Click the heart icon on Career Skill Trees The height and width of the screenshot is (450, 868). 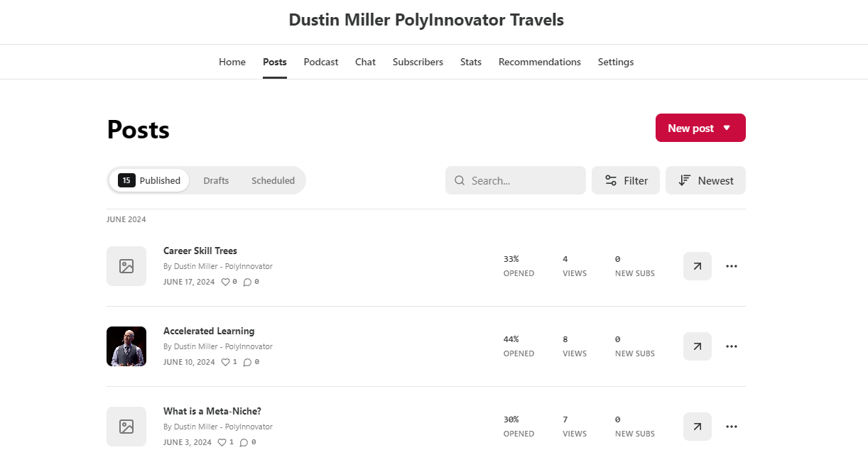click(226, 282)
